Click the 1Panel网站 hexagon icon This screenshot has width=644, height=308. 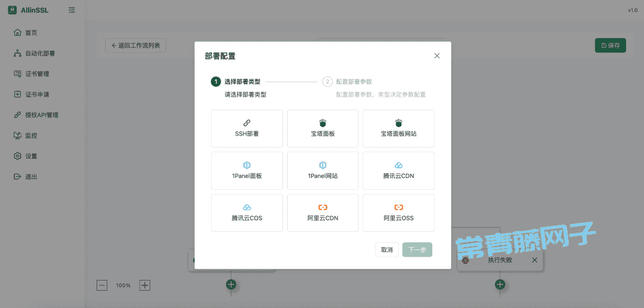coord(323,165)
